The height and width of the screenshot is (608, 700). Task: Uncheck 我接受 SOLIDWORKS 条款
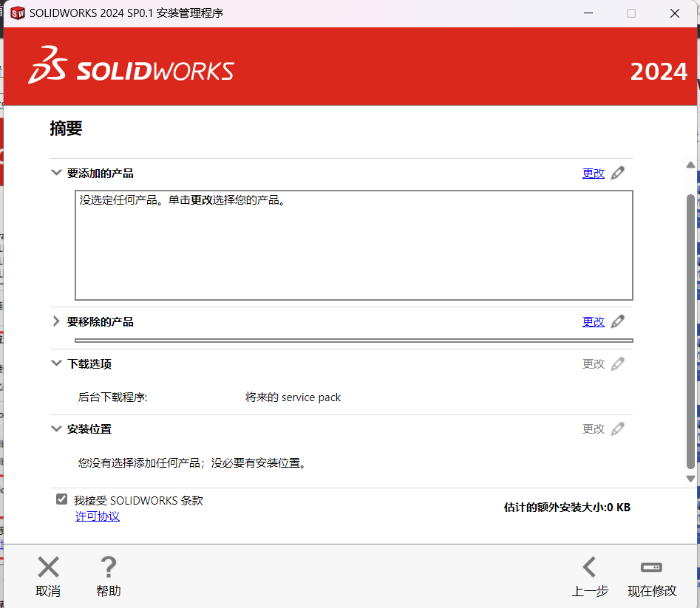(61, 499)
